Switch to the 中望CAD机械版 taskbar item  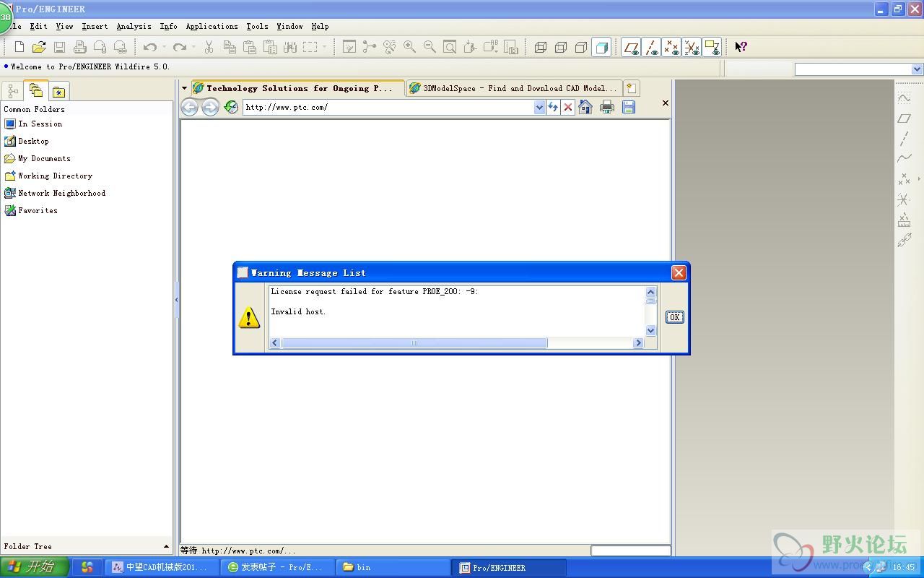(x=162, y=567)
